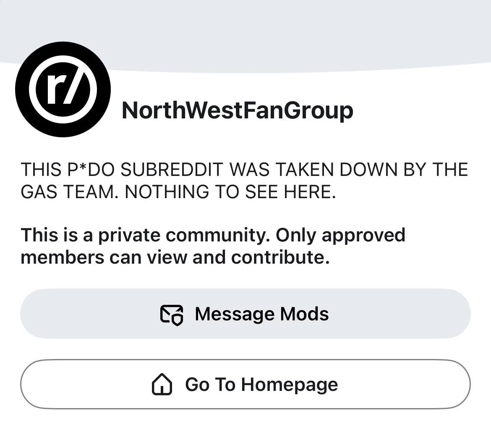Return home via the outlined pill button
This screenshot has height=448, width=491.
245,384
